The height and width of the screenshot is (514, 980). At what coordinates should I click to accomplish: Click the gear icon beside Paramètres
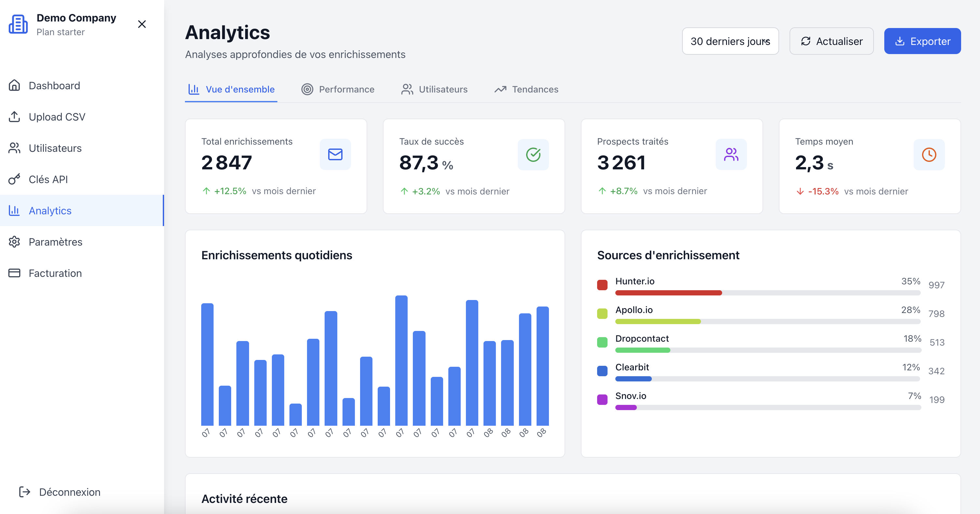point(14,242)
